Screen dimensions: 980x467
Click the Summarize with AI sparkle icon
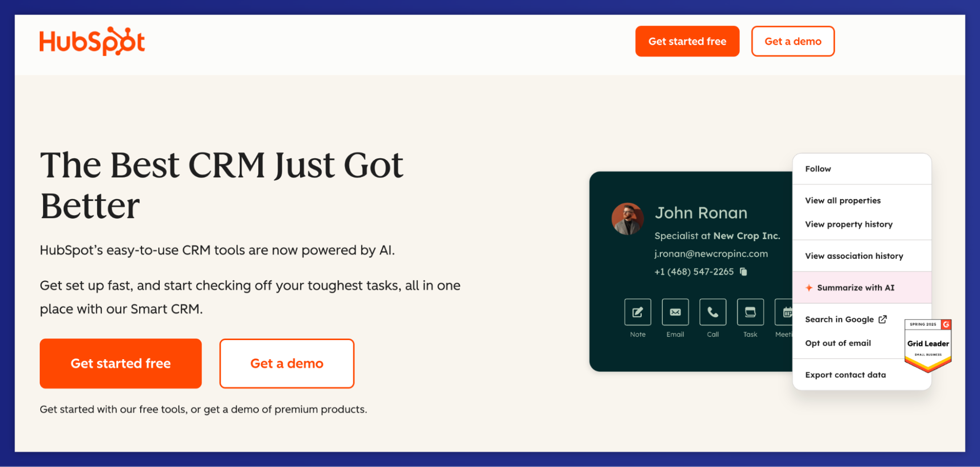[809, 288]
